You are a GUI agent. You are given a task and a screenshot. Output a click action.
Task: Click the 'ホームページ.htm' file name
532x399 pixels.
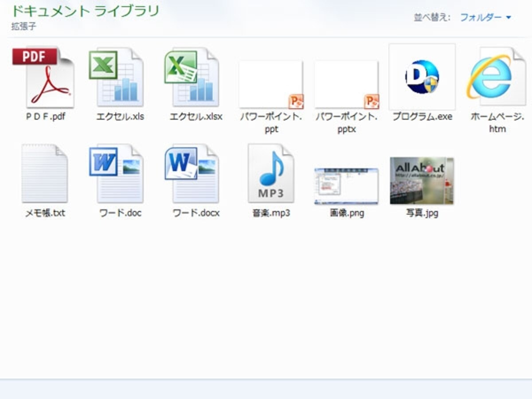[x=497, y=123]
